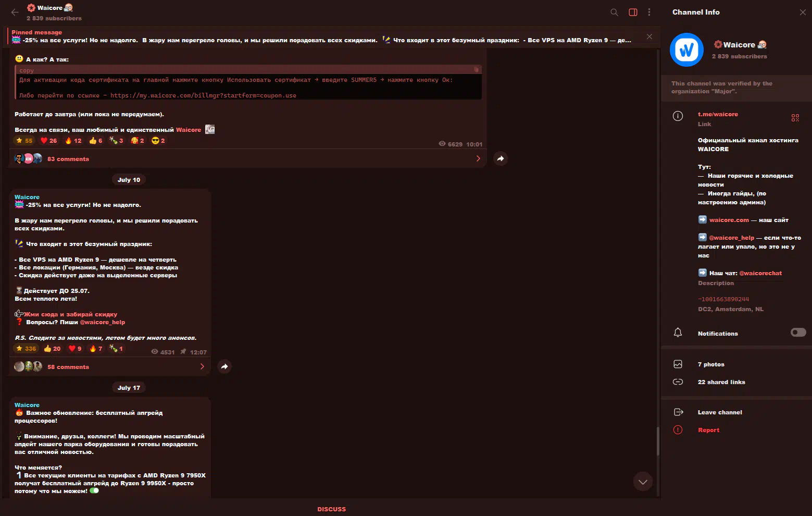Copy channel ID -1001663890244
This screenshot has height=516, width=812.
point(723,299)
